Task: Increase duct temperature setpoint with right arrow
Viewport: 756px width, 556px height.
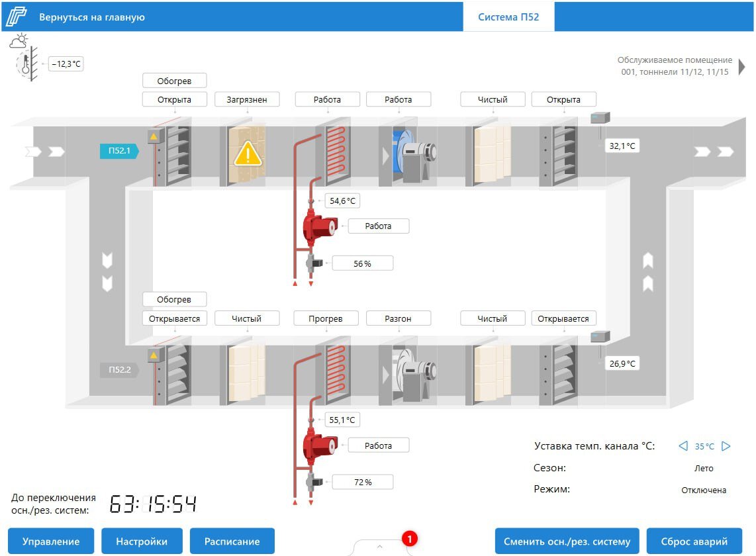Action: pyautogui.click(x=726, y=446)
